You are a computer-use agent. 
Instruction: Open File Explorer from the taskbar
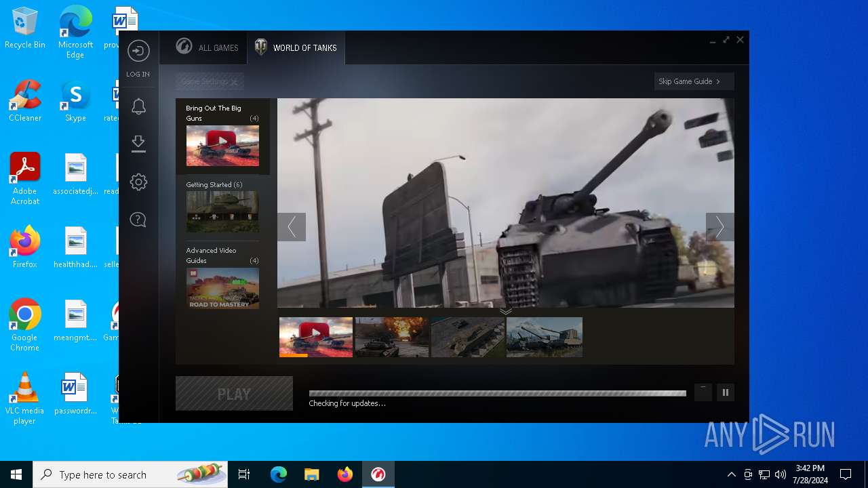(x=311, y=474)
